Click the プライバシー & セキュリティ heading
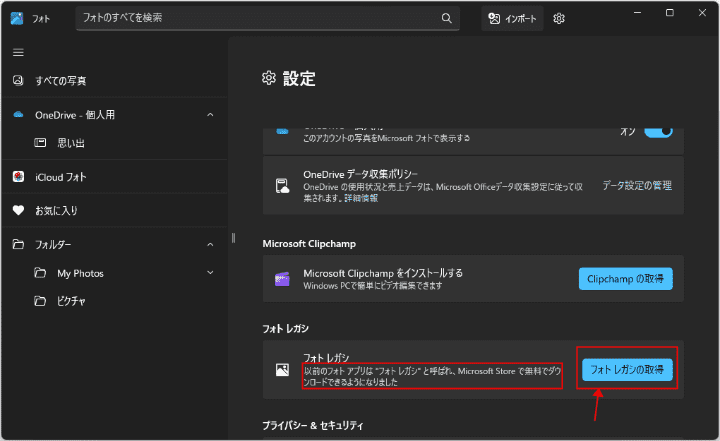Image resolution: width=720 pixels, height=441 pixels. 313,426
